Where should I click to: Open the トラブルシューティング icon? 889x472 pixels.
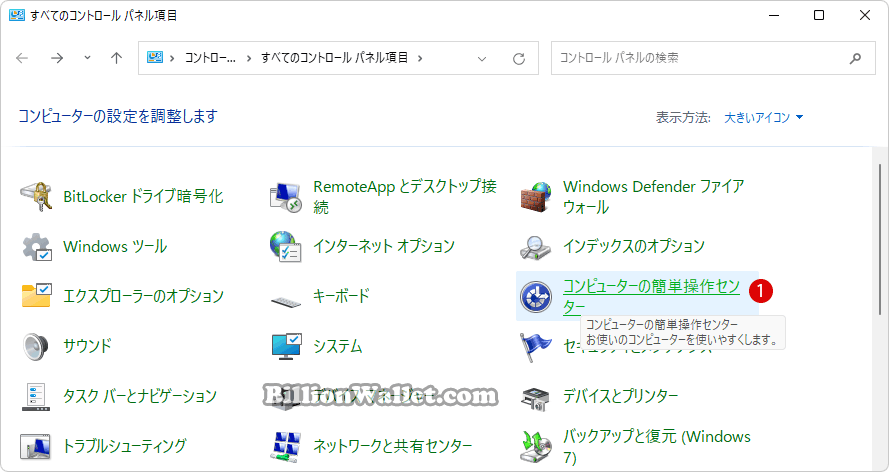pyautogui.click(x=36, y=445)
